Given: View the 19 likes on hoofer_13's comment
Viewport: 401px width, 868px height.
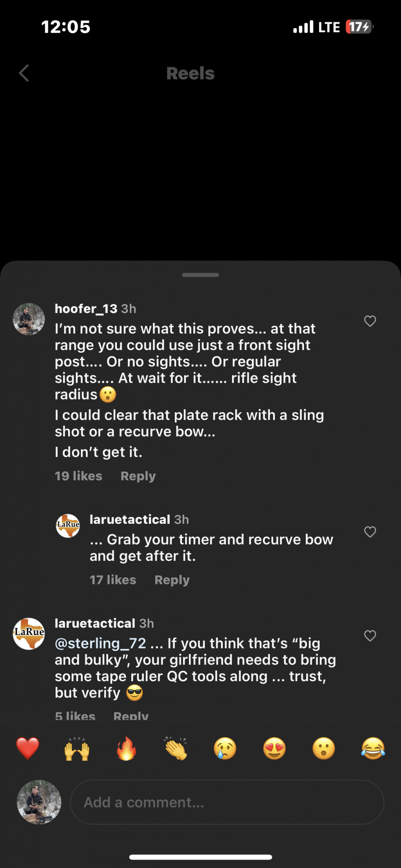Looking at the screenshot, I should click(78, 476).
